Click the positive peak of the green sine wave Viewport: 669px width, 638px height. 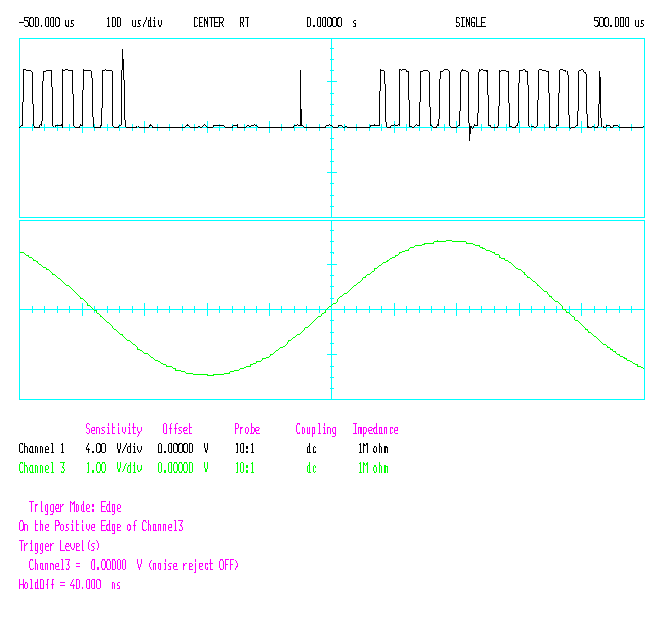pyautogui.click(x=449, y=241)
